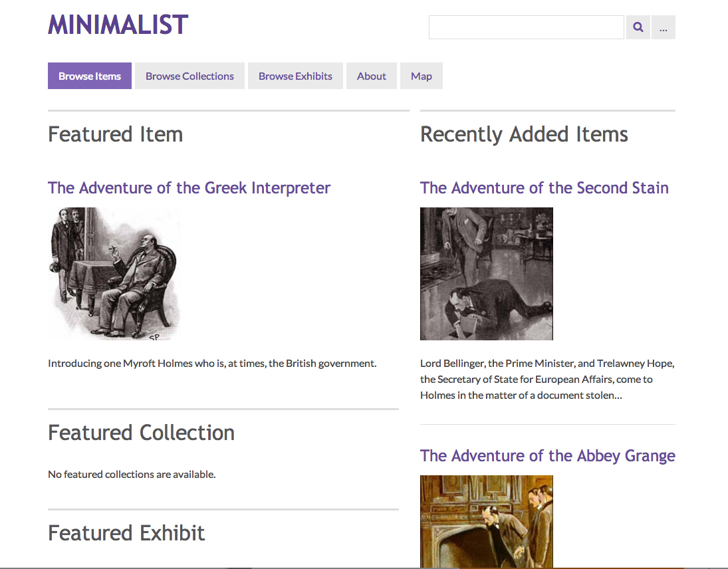Click the Recently Added Items heading
The width and height of the screenshot is (728, 569).
click(524, 134)
